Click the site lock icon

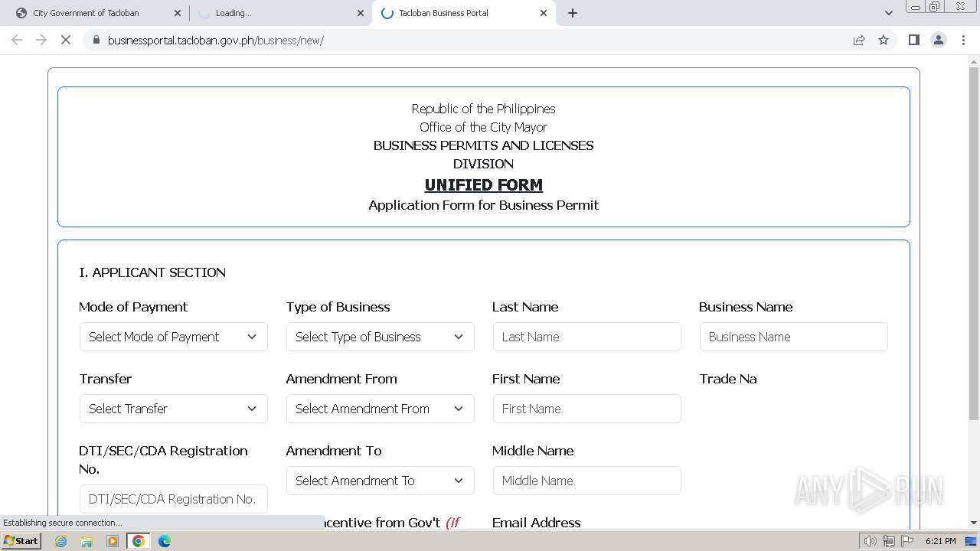coord(96,40)
